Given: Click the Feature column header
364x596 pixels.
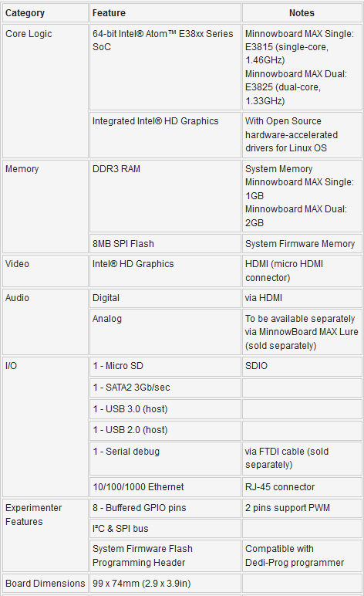Looking at the screenshot, I should click(165, 13).
